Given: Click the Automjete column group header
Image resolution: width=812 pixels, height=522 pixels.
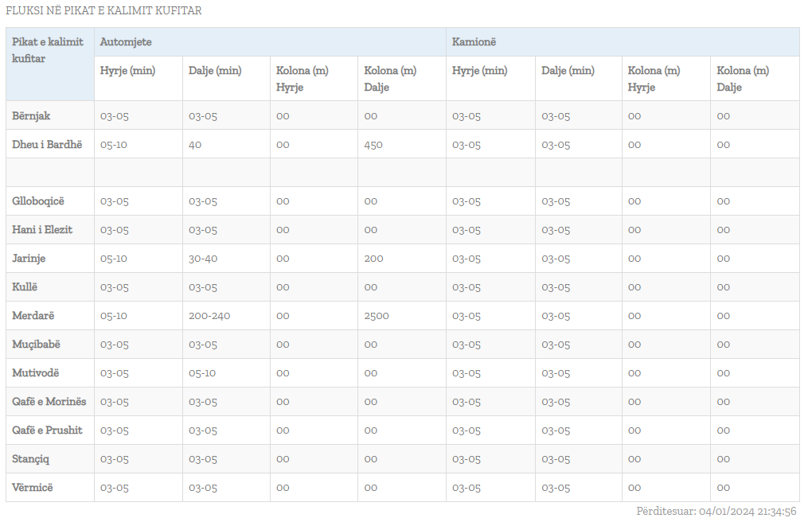Looking at the screenshot, I should (126, 41).
